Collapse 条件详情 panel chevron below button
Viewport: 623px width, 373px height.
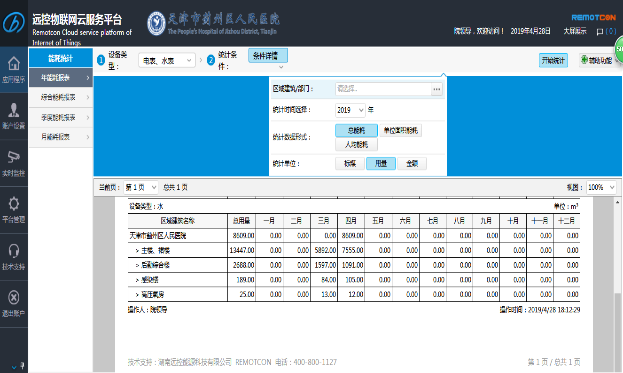(281, 67)
